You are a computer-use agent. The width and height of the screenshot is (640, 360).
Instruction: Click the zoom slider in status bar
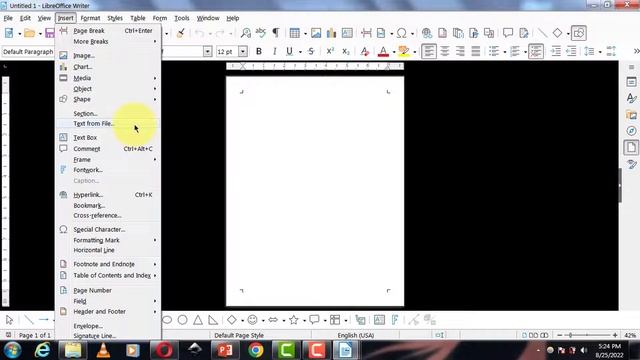point(587,335)
